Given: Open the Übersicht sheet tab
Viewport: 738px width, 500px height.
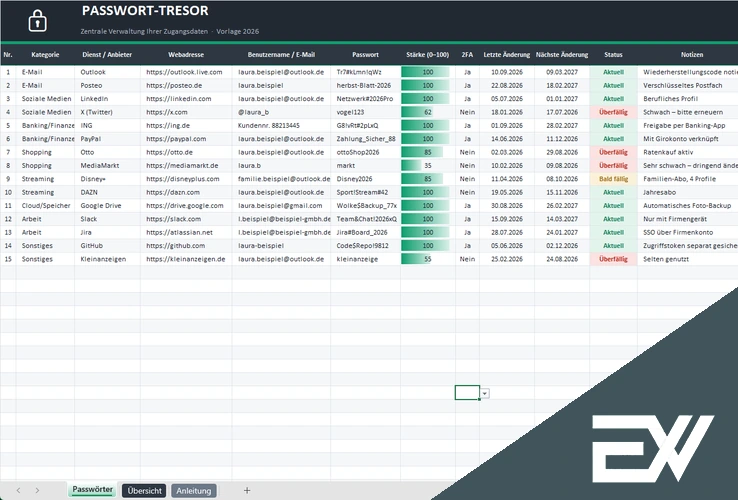Looking at the screenshot, I should point(144,491).
